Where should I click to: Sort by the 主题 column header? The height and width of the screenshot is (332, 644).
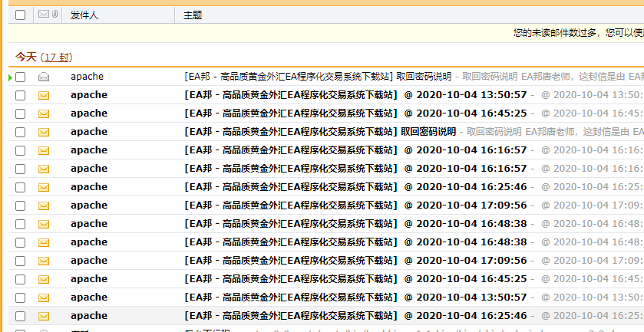[x=193, y=15]
